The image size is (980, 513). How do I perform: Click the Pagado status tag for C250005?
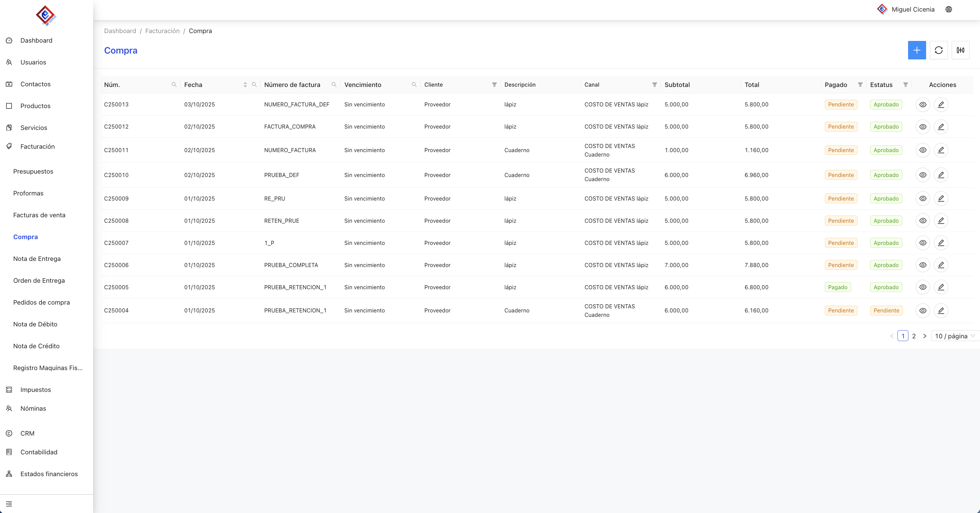coord(837,287)
